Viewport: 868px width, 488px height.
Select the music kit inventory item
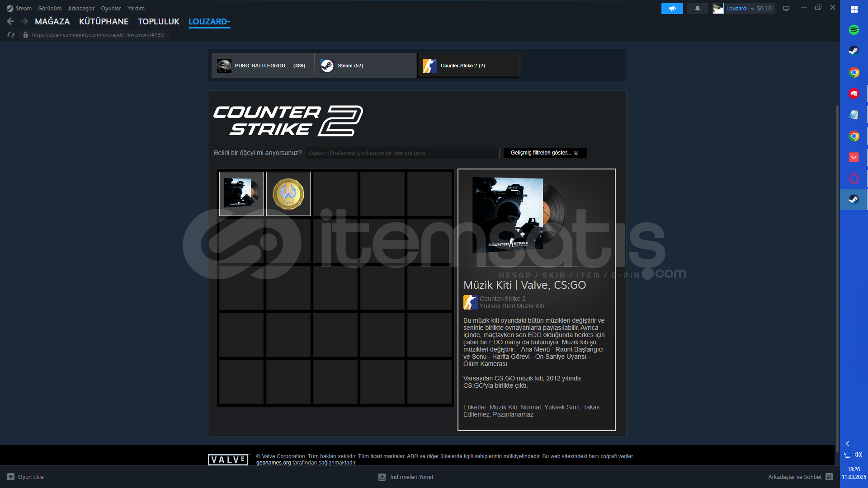[x=241, y=194]
